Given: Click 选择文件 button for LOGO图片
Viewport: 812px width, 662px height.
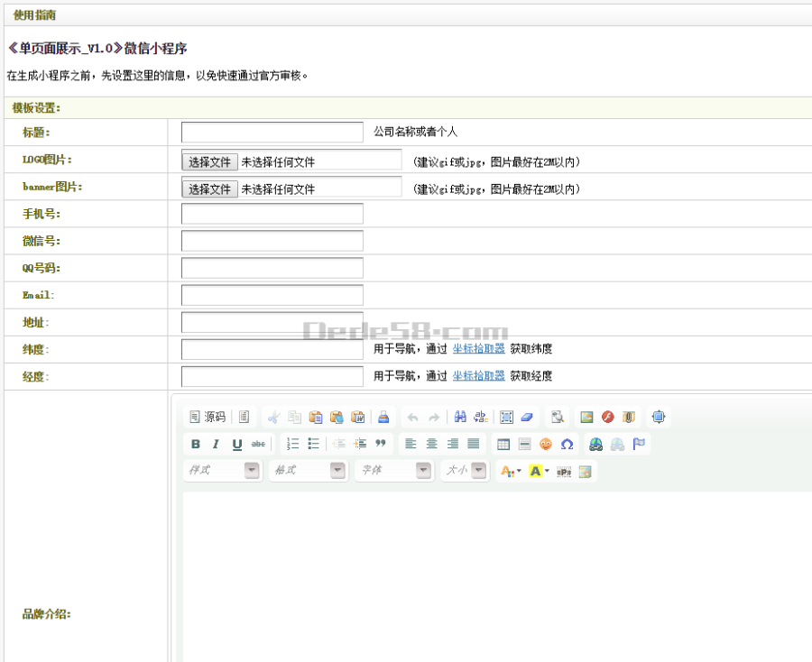Looking at the screenshot, I should click(x=208, y=160).
